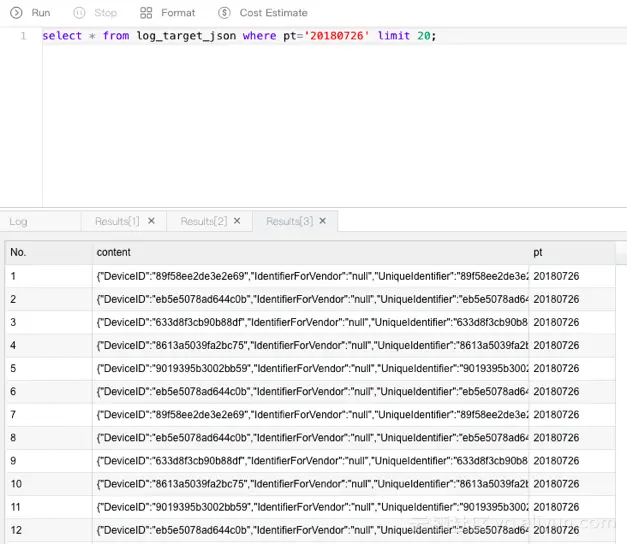Click pt value 20180726 in row 6

556,392
